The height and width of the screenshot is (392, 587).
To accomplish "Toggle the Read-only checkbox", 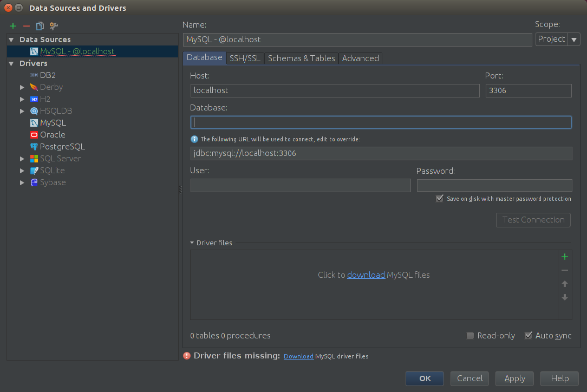I will coord(470,336).
